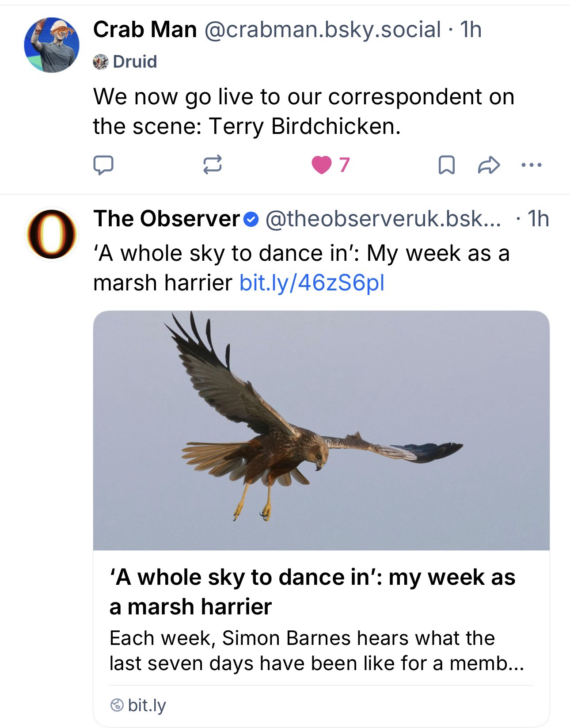Bookmark Crab Man's post

click(x=446, y=165)
